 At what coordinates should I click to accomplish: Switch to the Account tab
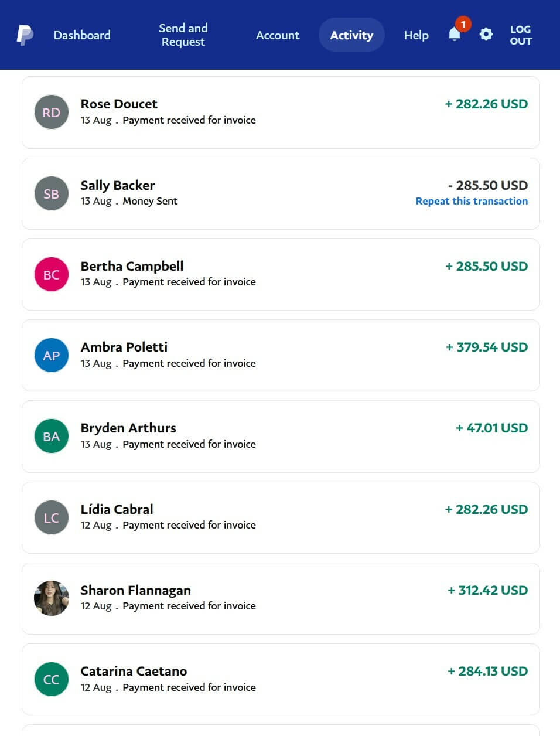coord(278,35)
